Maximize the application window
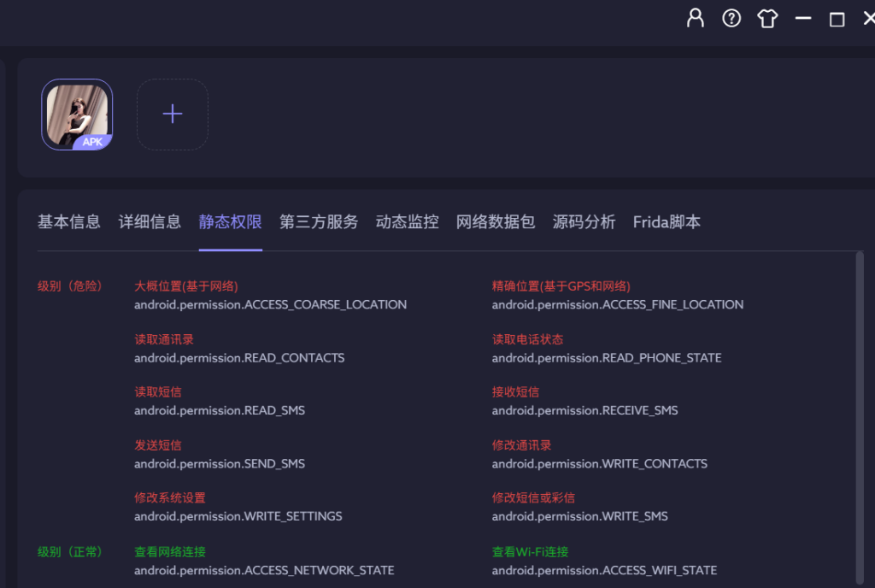The image size is (875, 588). [x=837, y=19]
